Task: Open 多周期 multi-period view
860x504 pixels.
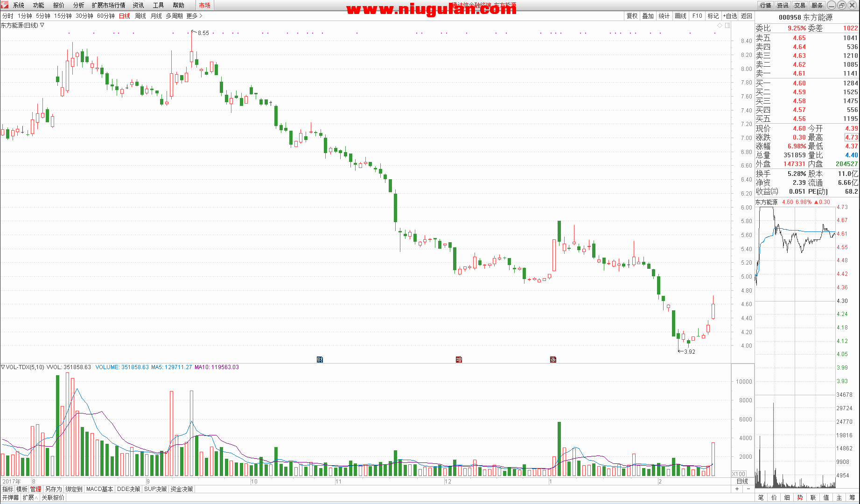Action: pos(175,16)
